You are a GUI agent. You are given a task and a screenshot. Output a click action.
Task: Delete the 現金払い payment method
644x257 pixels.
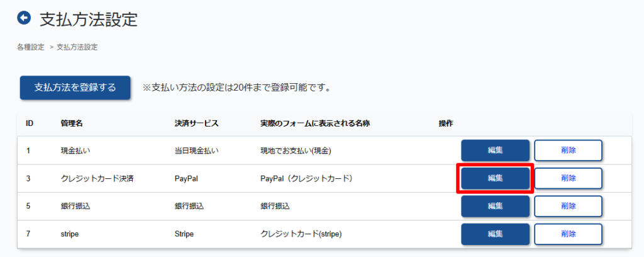pos(568,151)
